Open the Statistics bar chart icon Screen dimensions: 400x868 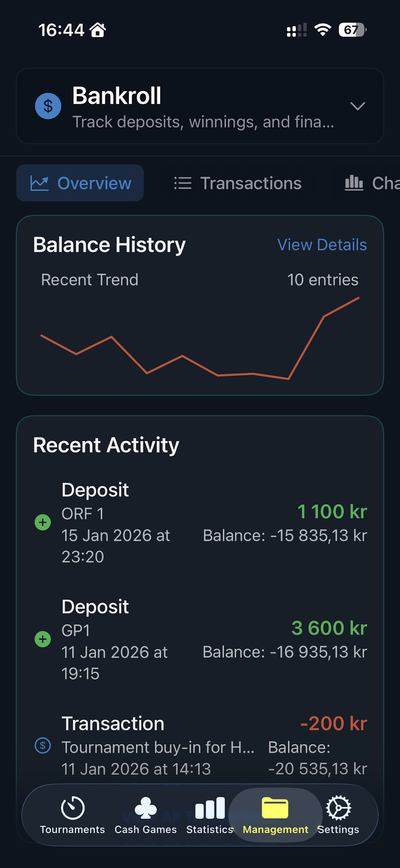[210, 808]
